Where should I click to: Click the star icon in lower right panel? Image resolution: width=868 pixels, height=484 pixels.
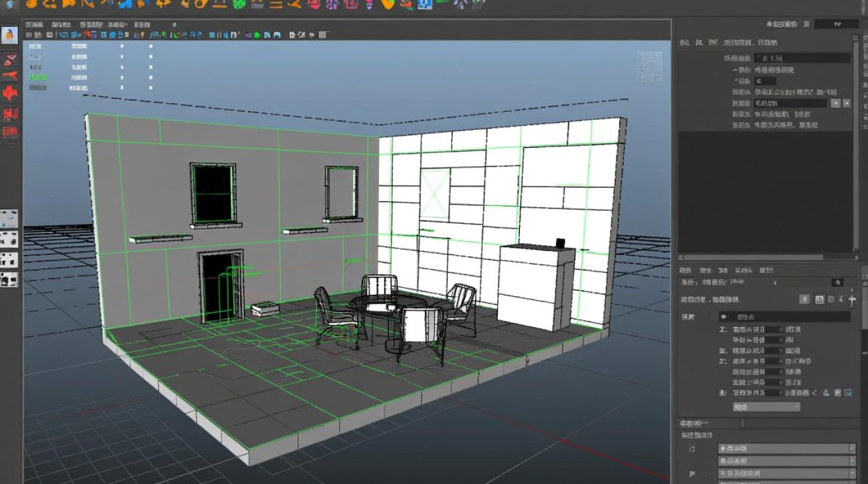[838, 282]
